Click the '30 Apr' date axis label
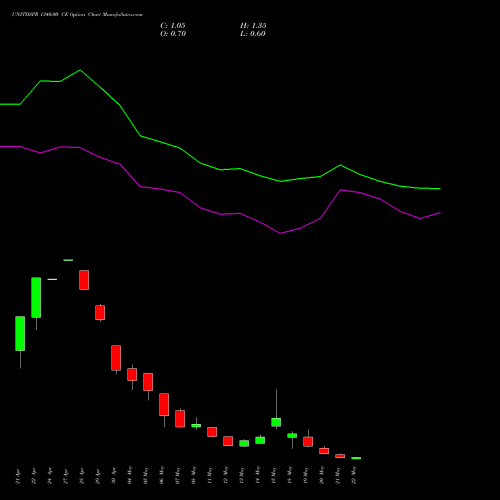Viewport: 500px width, 500px height. (x=114, y=476)
